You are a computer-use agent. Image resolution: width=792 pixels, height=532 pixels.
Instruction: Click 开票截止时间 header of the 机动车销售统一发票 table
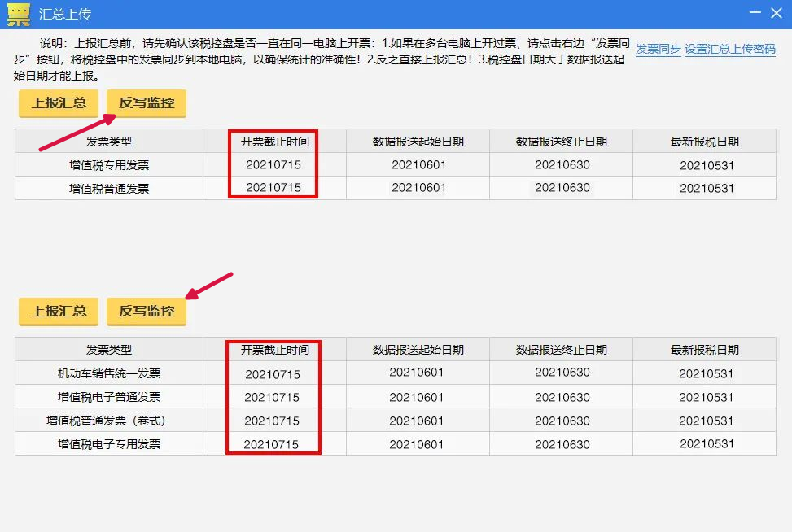click(275, 350)
